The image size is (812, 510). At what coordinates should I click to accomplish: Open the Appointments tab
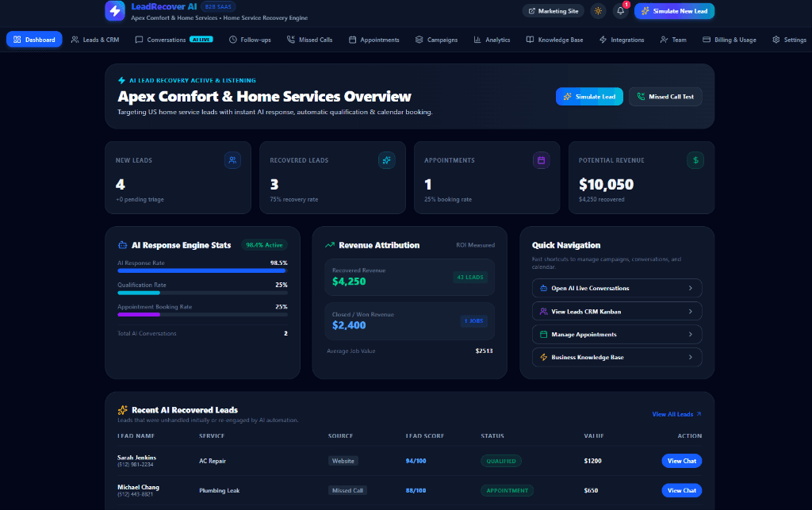[374, 40]
